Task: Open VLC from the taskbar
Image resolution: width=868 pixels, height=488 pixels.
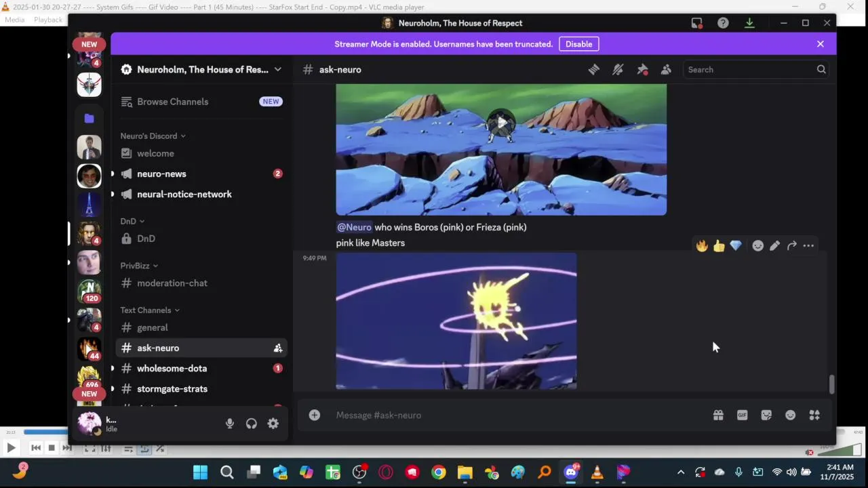Action: 597,472
